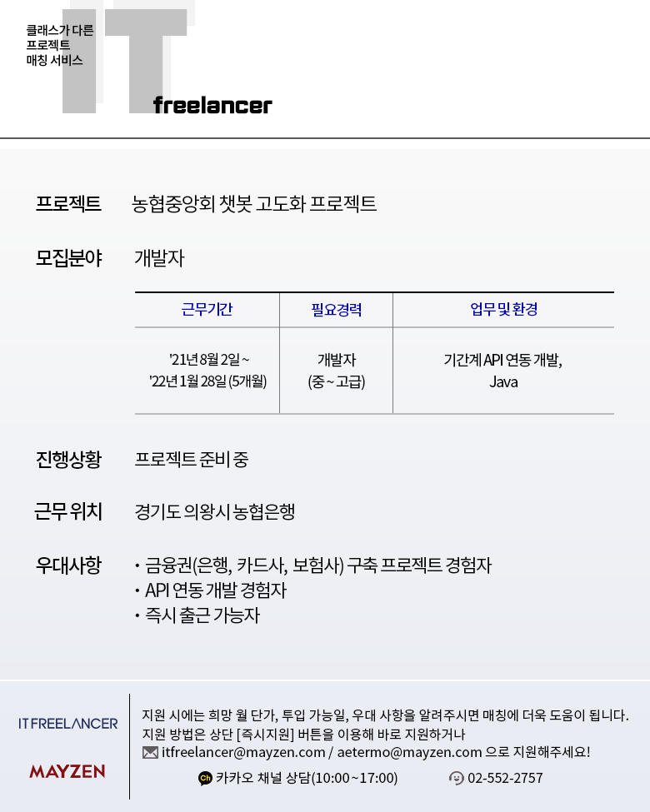Click the itfreelancer@mayzen.com email address
This screenshot has width=650, height=812.
(243, 752)
